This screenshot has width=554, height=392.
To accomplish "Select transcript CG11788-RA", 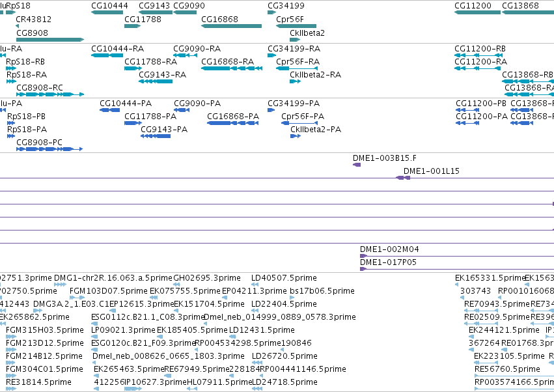I will point(133,68).
